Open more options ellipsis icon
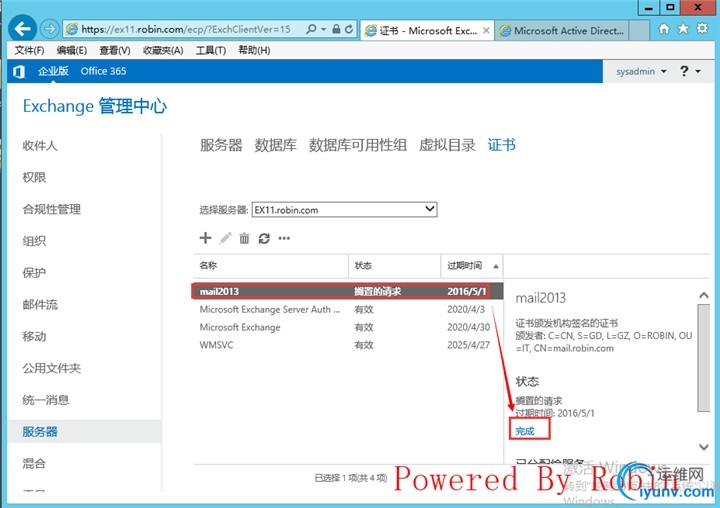The height and width of the screenshot is (508, 720). pyautogui.click(x=284, y=238)
